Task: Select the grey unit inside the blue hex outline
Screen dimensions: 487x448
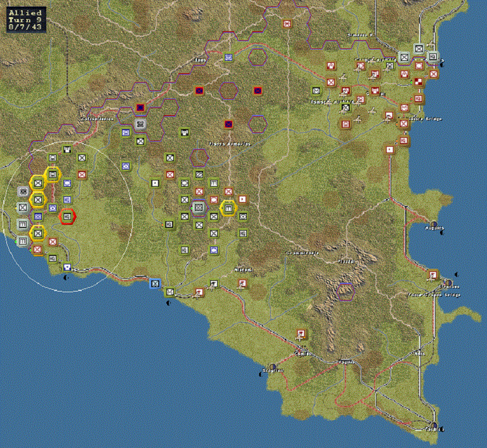Action: [199, 207]
